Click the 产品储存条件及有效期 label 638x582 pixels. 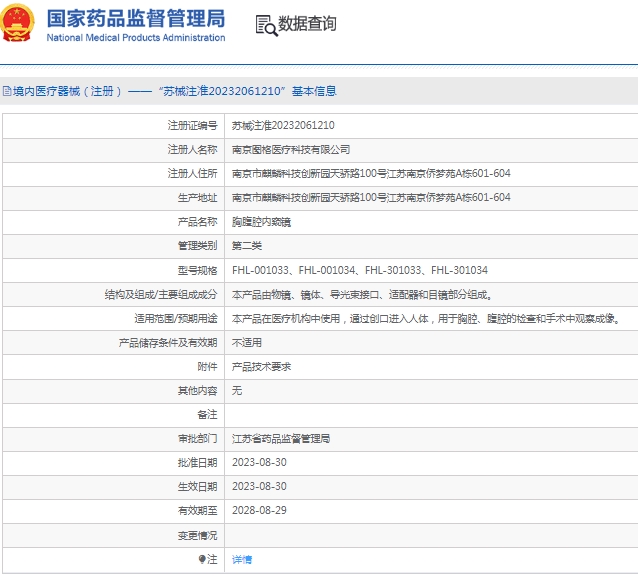point(168,342)
